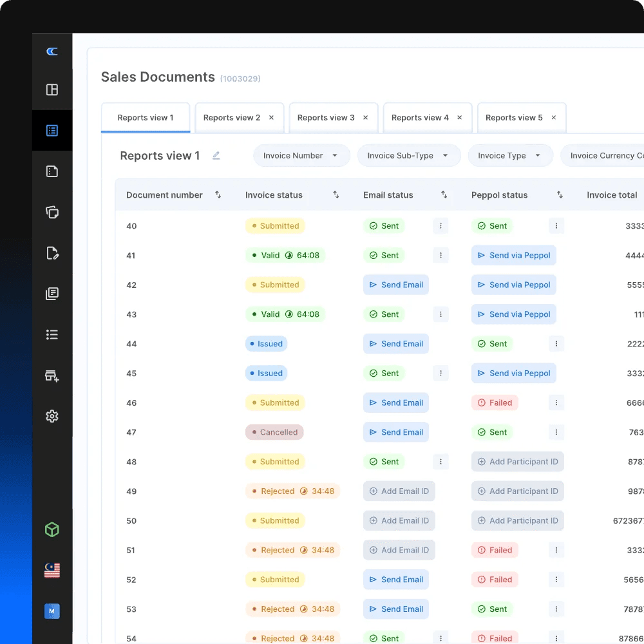
Task: Open the Invoice Number filter dropdown
Action: click(x=301, y=155)
